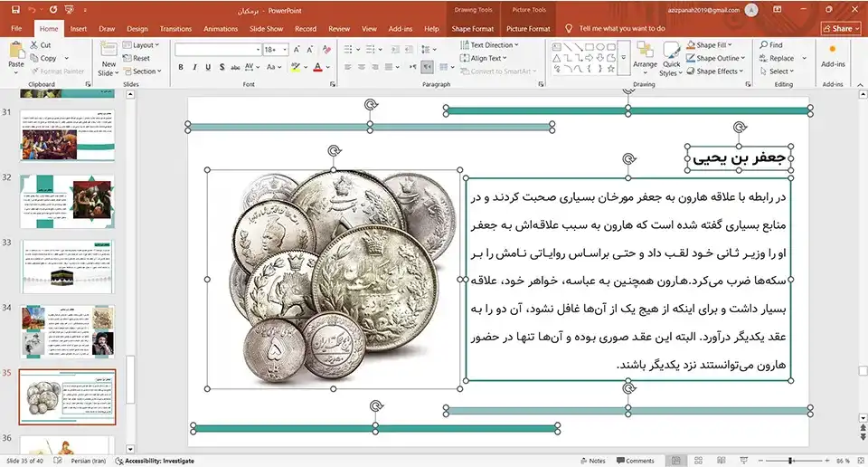
Task: Open the Quick Styles dropdown
Action: [671, 59]
